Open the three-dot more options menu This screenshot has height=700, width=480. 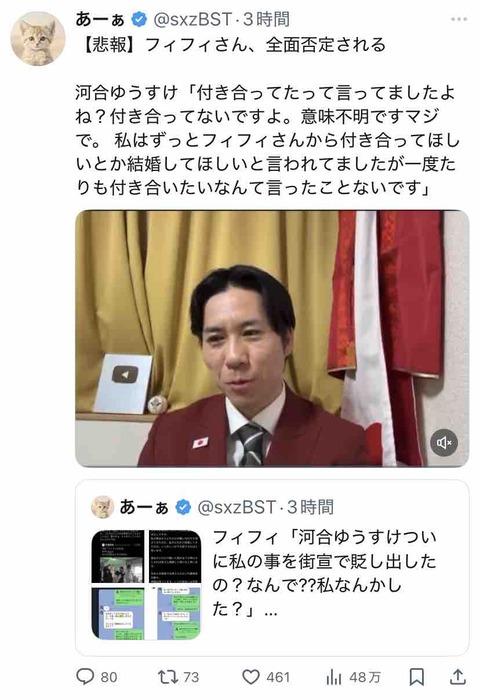coord(459,19)
